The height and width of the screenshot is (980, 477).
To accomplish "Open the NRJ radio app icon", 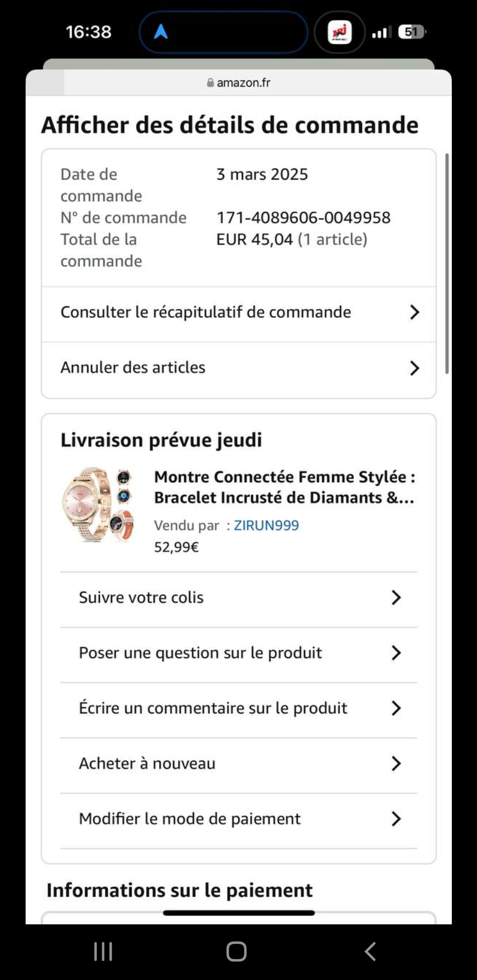I will point(339,32).
